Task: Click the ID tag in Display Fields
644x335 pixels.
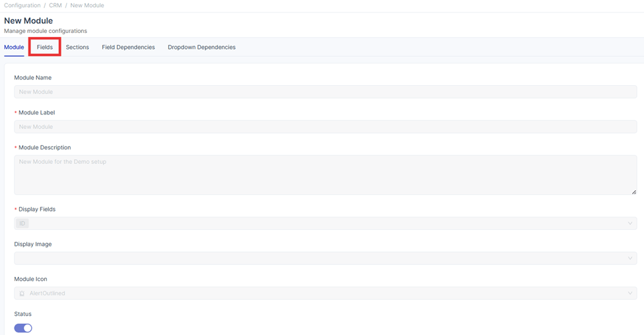Action: point(22,223)
